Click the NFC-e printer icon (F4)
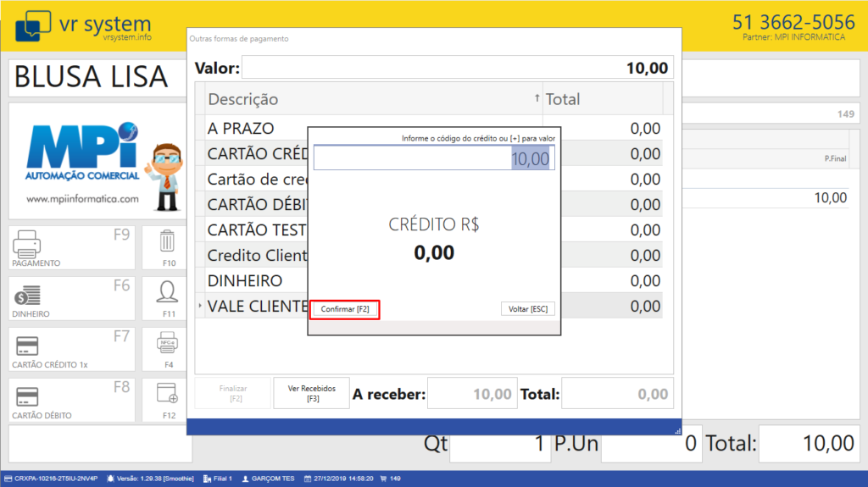The height and width of the screenshot is (487, 868). (167, 343)
